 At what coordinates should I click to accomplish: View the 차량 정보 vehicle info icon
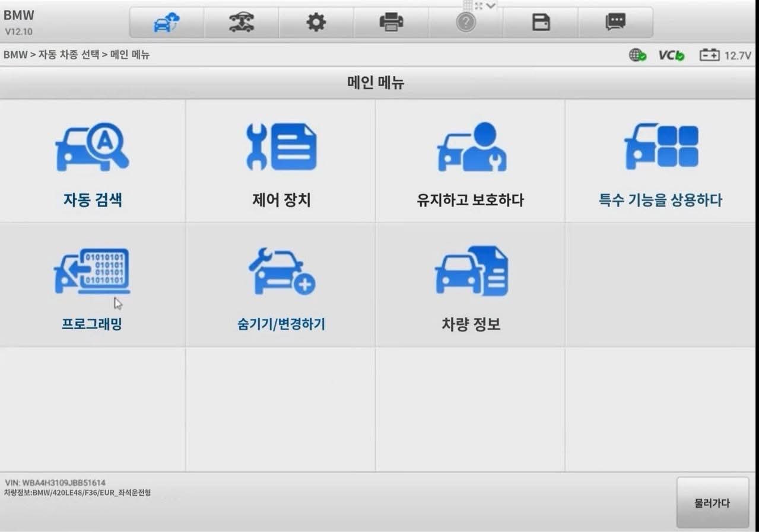pyautogui.click(x=471, y=272)
